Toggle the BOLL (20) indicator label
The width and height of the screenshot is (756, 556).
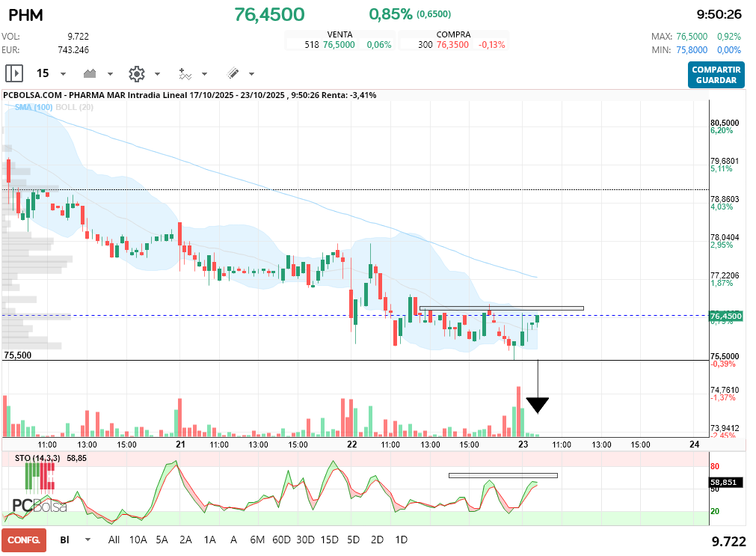(74, 107)
